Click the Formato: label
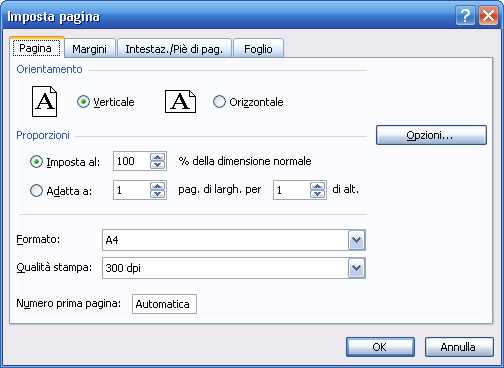 click(x=38, y=239)
